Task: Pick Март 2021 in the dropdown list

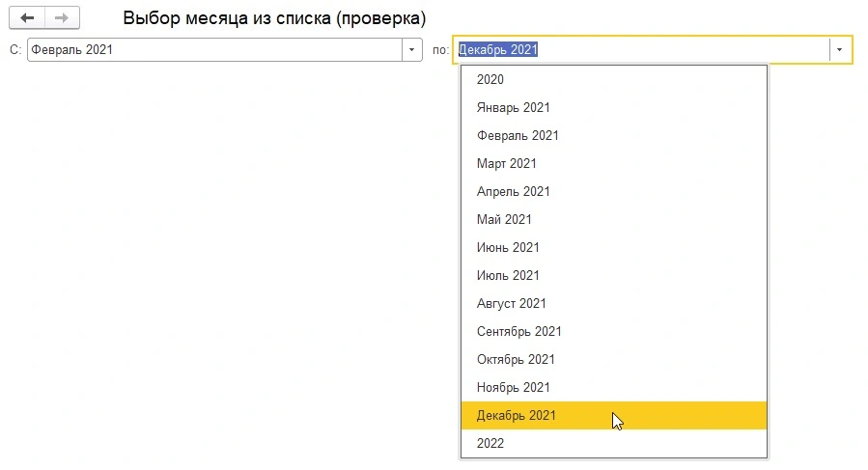Action: click(507, 164)
